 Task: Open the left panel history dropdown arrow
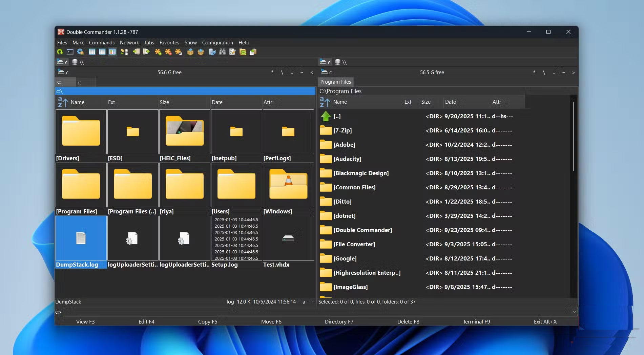[312, 72]
